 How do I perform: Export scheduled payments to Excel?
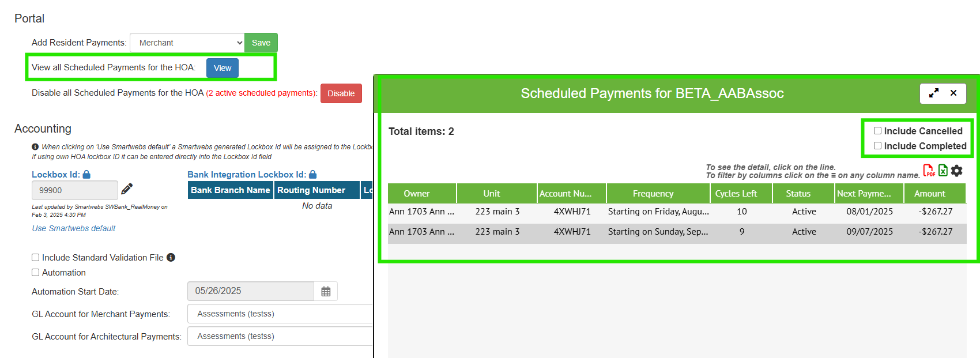pyautogui.click(x=943, y=171)
